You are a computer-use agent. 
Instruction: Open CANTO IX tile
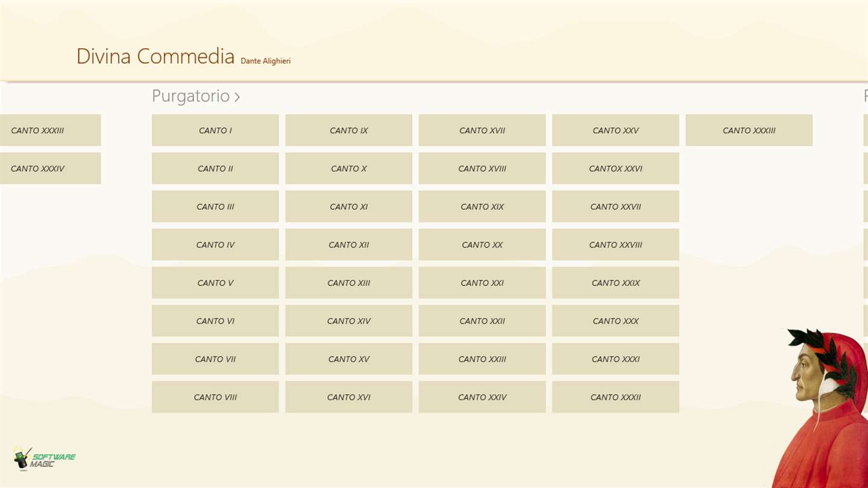[x=349, y=130]
